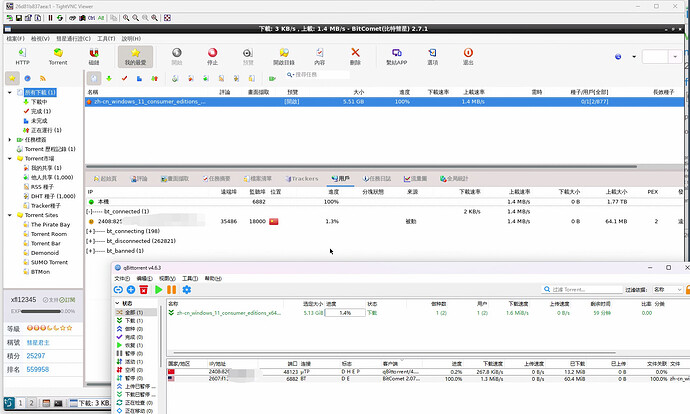Click the VNC viewer pause icon
The image size is (690, 414).
point(50,18)
